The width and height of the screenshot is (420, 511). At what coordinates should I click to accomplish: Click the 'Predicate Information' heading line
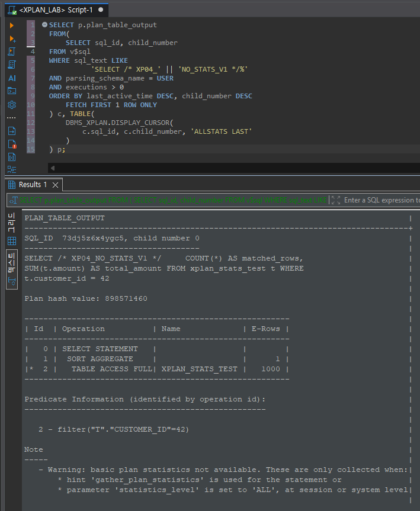(145, 399)
